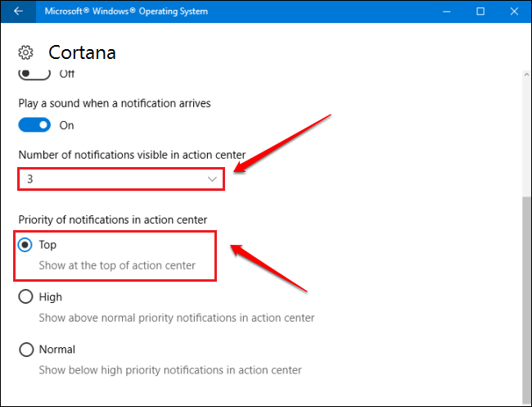Toggle the partially visible Off switch
Viewport: 532px width, 407px height.
(34, 75)
